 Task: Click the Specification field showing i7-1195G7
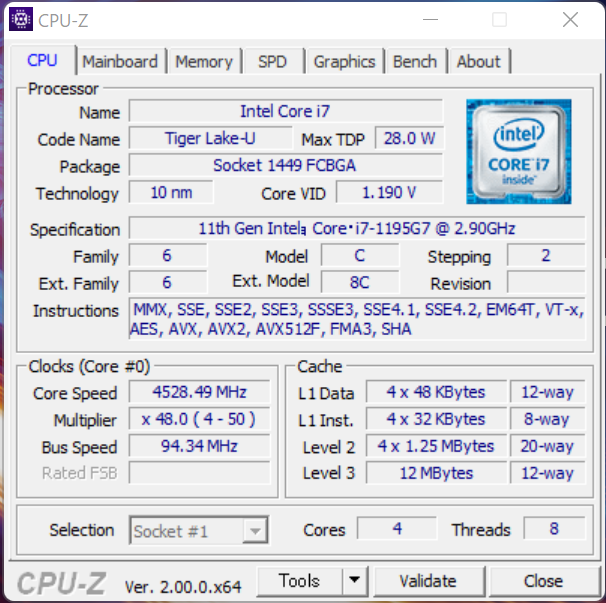[x=357, y=228]
